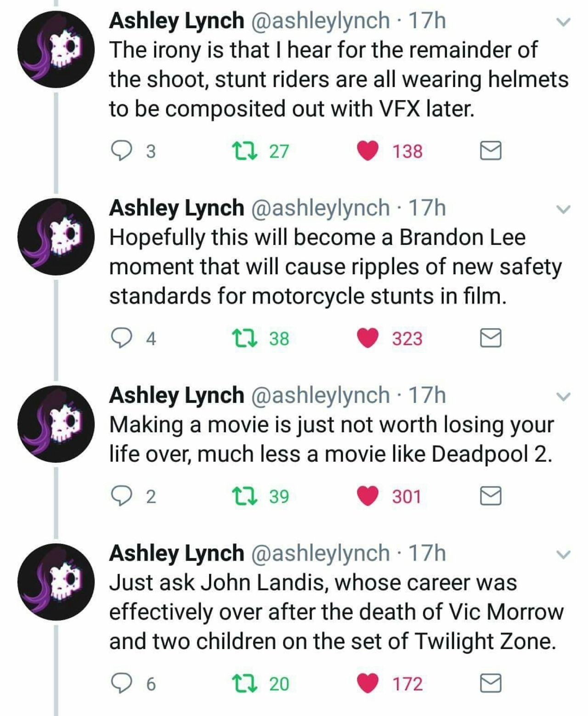Open the profile avatar beside the Brandon Lee tweet

coord(56,237)
